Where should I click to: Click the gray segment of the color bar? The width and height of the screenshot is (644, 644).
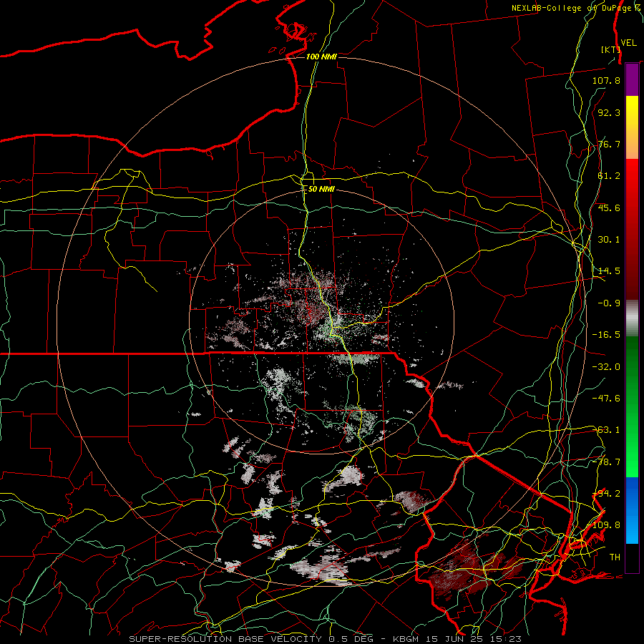tap(632, 318)
